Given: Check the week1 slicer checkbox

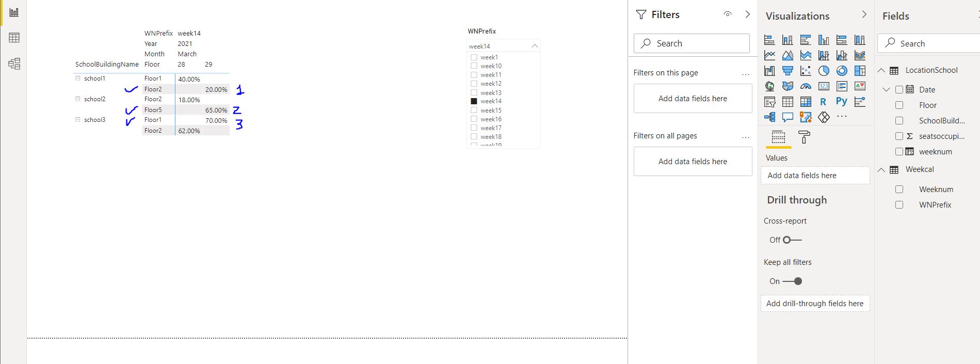Looking at the screenshot, I should (x=474, y=57).
